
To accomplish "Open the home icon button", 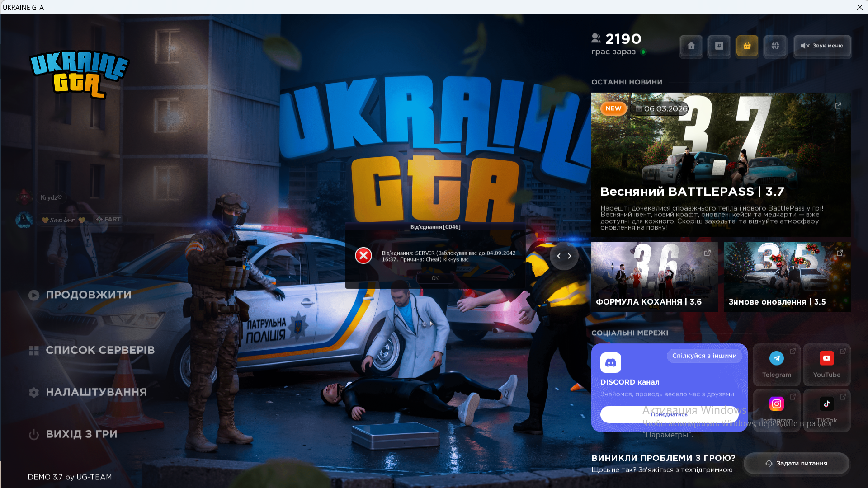I will coord(691,46).
